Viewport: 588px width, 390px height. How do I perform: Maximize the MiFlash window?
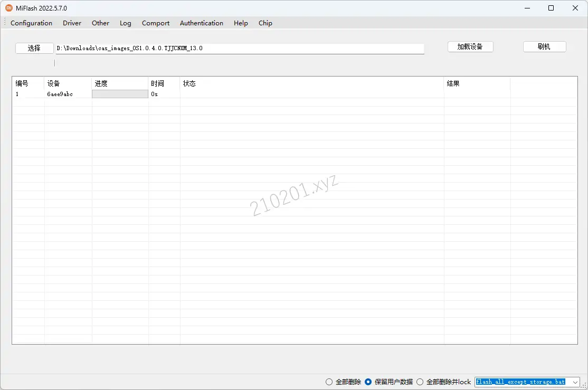pos(551,8)
